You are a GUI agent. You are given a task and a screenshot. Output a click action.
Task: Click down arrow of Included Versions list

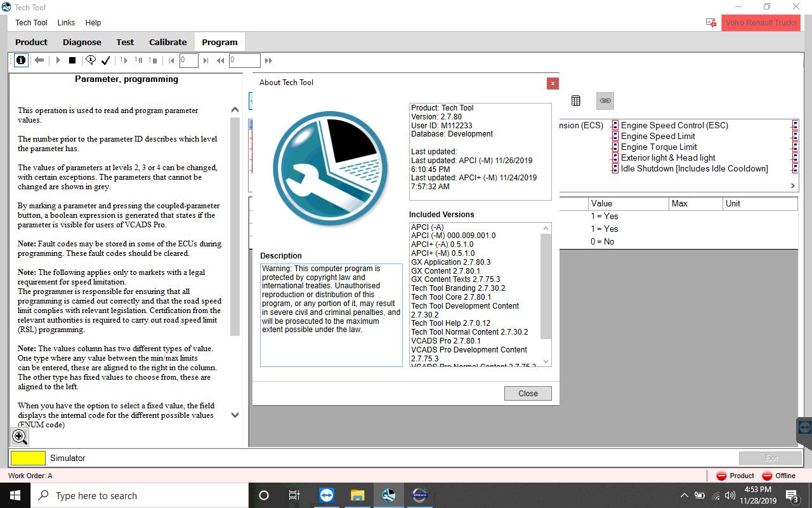(x=546, y=361)
